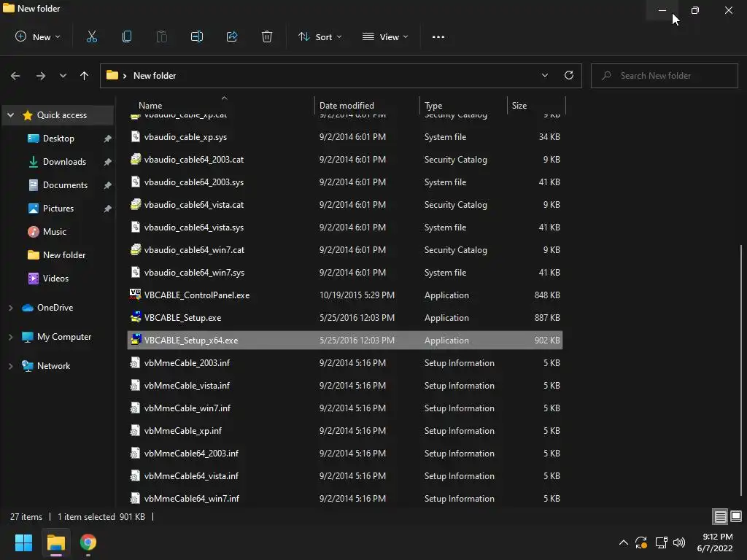Switch to details view icon in status bar
The height and width of the screenshot is (560, 747).
click(x=720, y=516)
